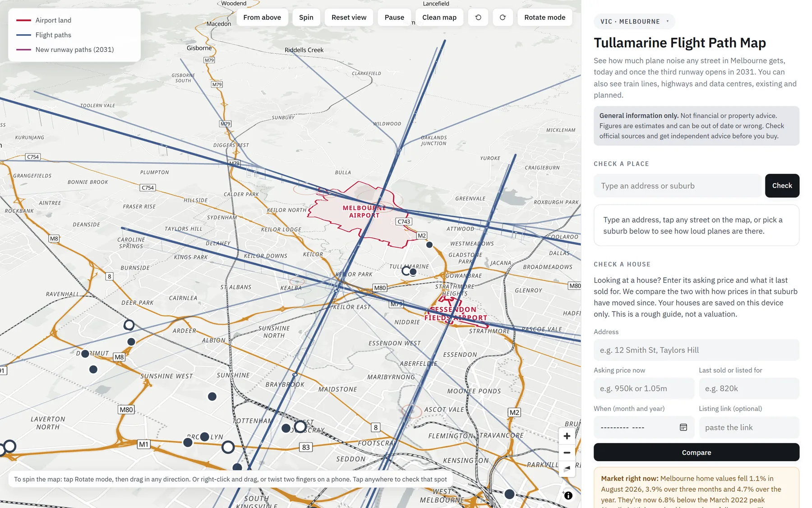The image size is (812, 508).
Task: Rotate the map clockwise using the arrow icon
Action: pos(503,17)
